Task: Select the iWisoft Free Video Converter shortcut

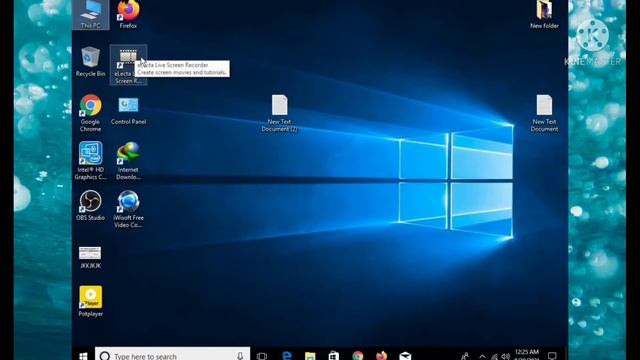Action: point(128,209)
